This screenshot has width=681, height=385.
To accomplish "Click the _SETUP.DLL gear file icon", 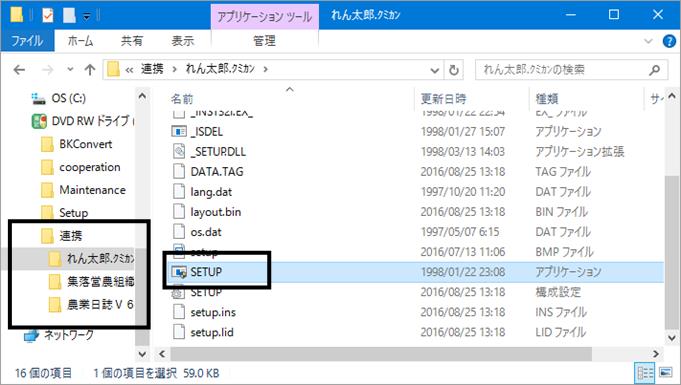I will (x=179, y=151).
